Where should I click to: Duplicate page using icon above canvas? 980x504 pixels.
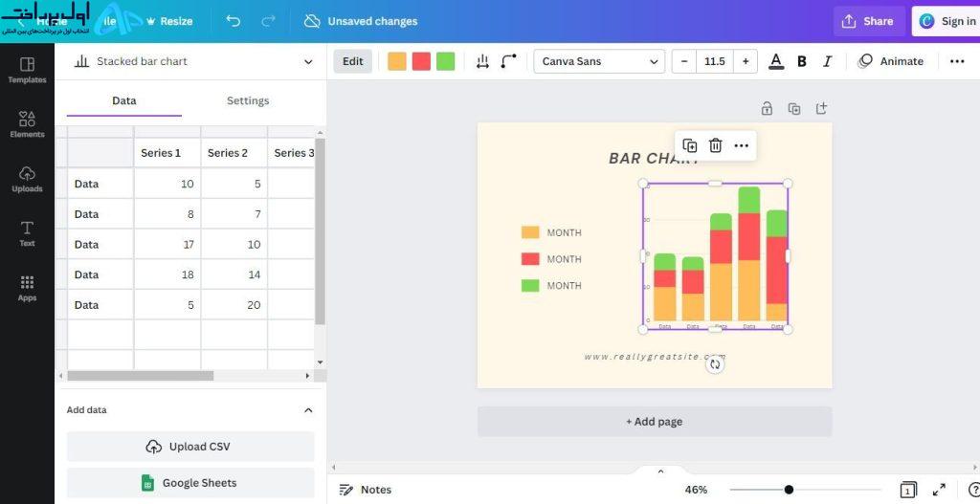tap(793, 109)
